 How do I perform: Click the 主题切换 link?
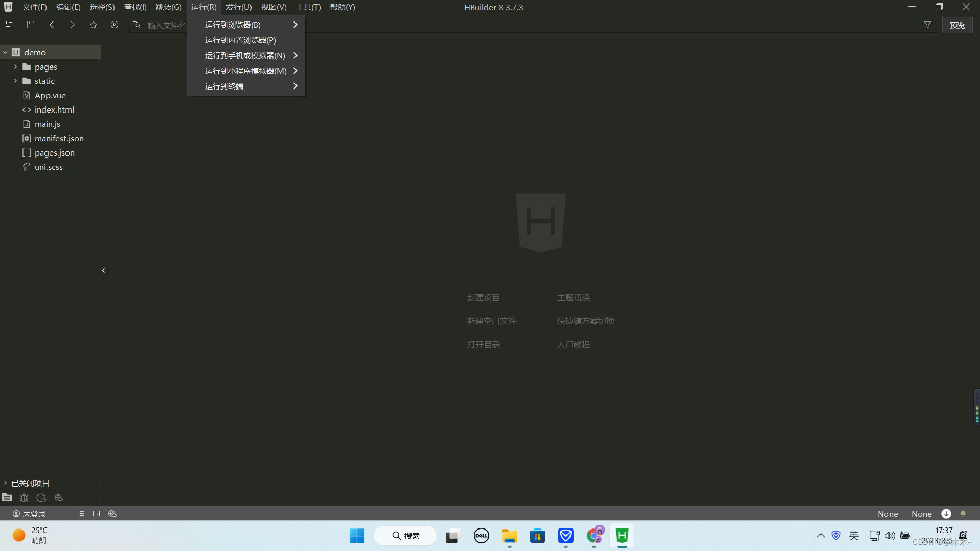(573, 297)
